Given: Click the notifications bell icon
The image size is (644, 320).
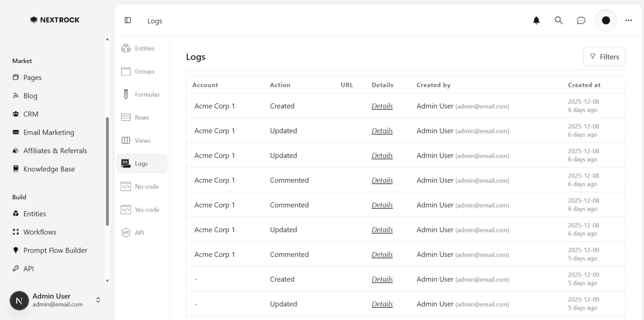Looking at the screenshot, I should pos(536,20).
